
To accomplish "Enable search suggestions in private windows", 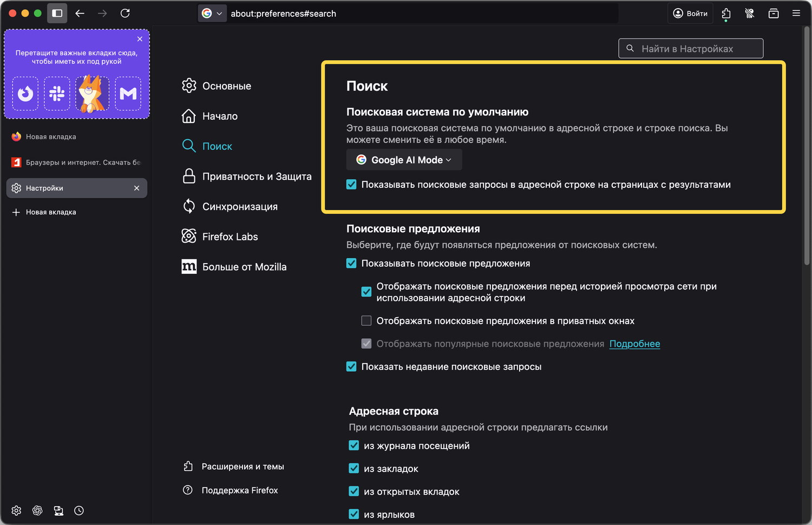I will 366,321.
